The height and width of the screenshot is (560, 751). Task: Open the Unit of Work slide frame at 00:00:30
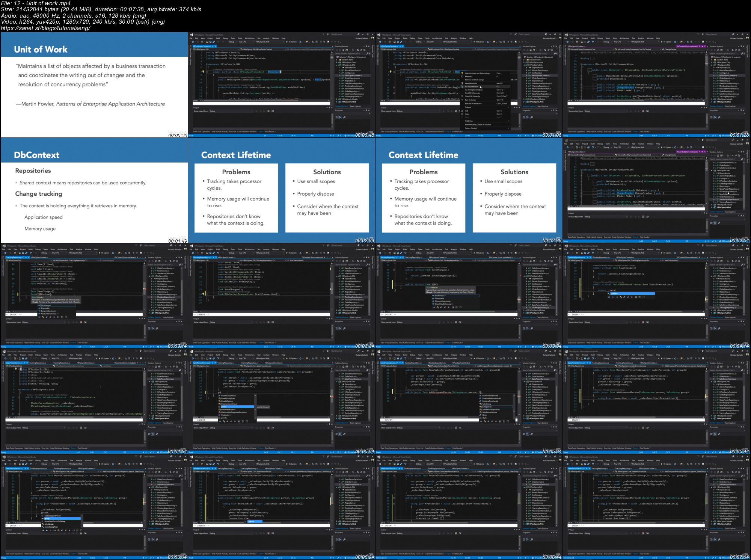coord(94,85)
